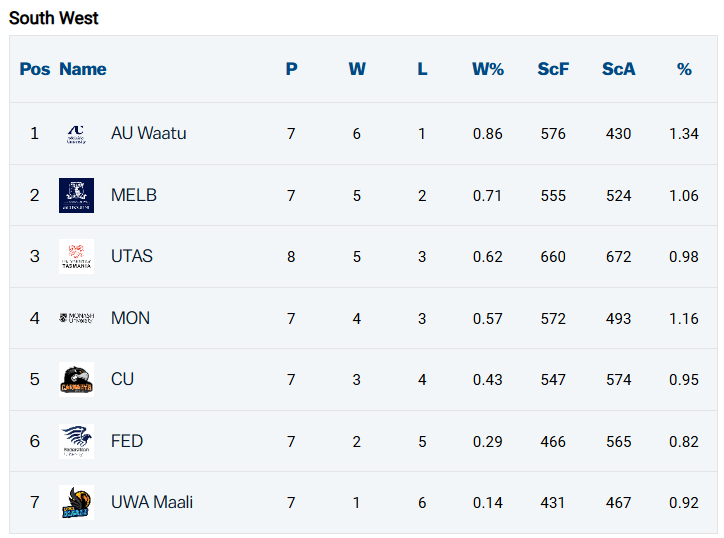The width and height of the screenshot is (724, 538).
Task: Click the UTAS team name
Action: pyautogui.click(x=132, y=256)
